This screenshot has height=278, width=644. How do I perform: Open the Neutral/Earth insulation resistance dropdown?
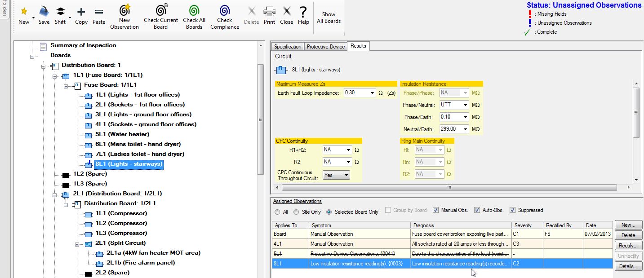coord(465,129)
